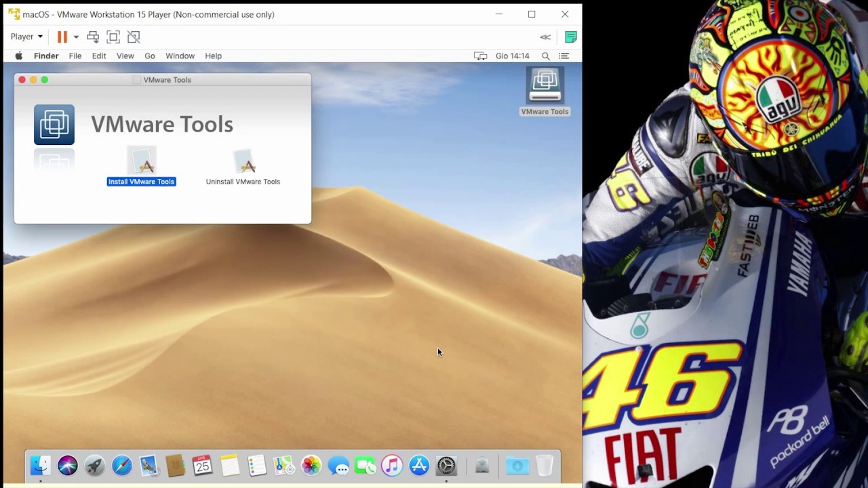Expand power options arrow beside pause
This screenshot has width=868, height=488.
[x=76, y=37]
